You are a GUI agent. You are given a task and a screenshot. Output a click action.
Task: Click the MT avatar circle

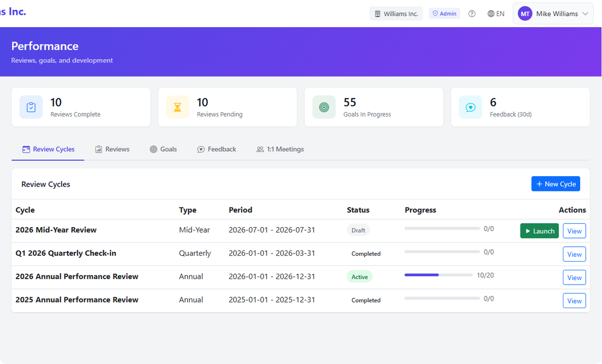[524, 13]
